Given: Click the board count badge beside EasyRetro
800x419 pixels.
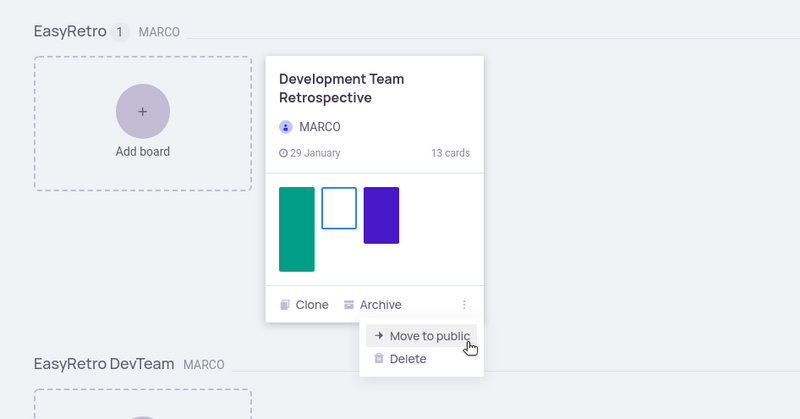Looking at the screenshot, I should coord(120,32).
